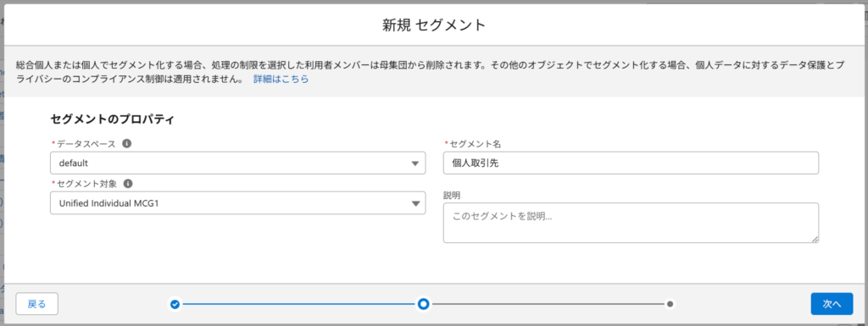Click the 戻る back button

[x=37, y=304]
